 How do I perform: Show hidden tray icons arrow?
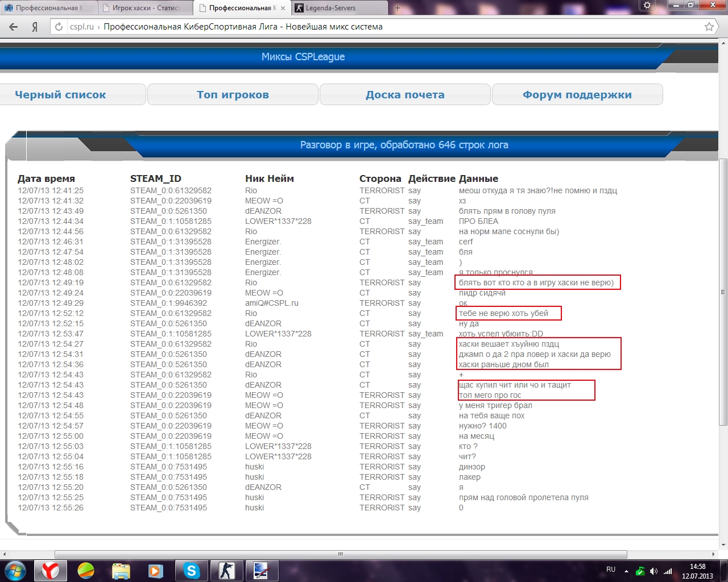pos(626,571)
